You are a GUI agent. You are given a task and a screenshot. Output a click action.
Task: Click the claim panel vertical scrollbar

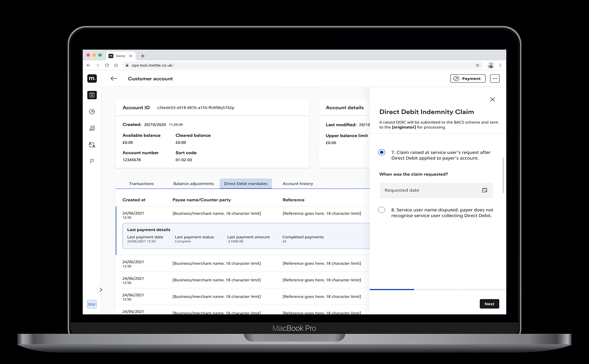503,175
